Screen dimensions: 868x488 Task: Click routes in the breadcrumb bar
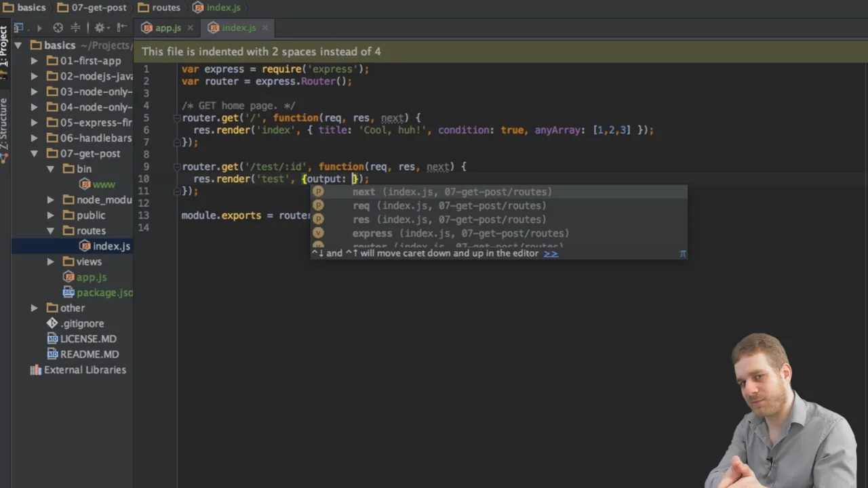pyautogui.click(x=159, y=7)
